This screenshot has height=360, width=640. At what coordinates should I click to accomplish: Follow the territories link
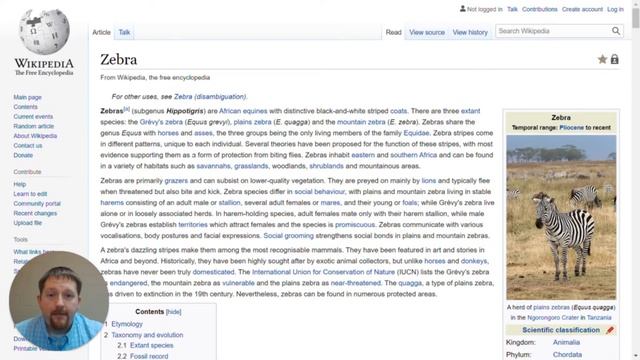(193, 225)
